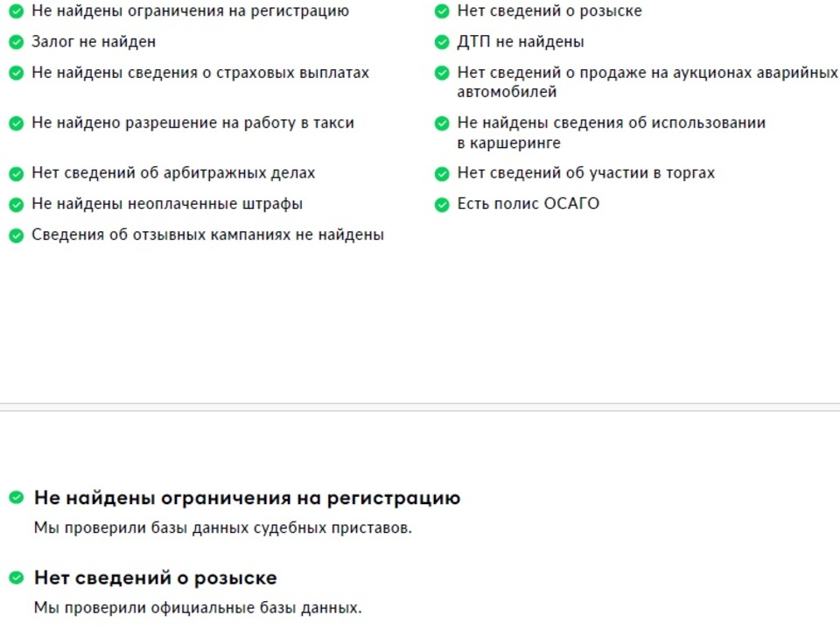Click check icon beside "Нет сведений об арбитражных делах"

click(16, 173)
